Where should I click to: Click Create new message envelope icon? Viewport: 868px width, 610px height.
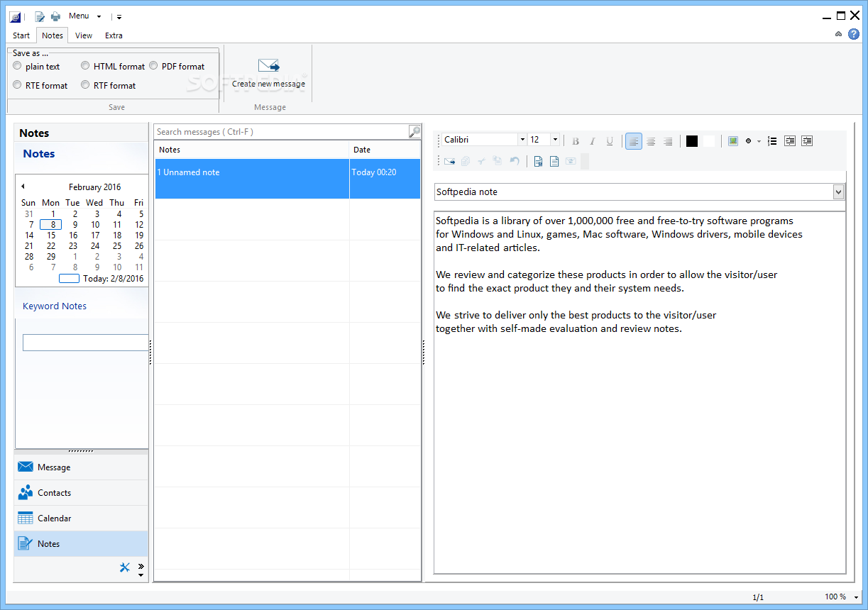click(268, 66)
